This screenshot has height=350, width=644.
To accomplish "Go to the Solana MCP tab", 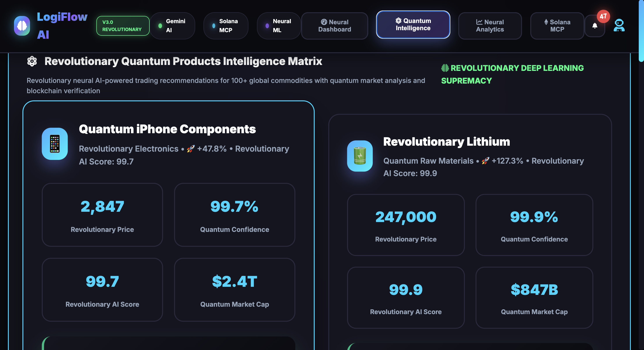I will point(557,26).
